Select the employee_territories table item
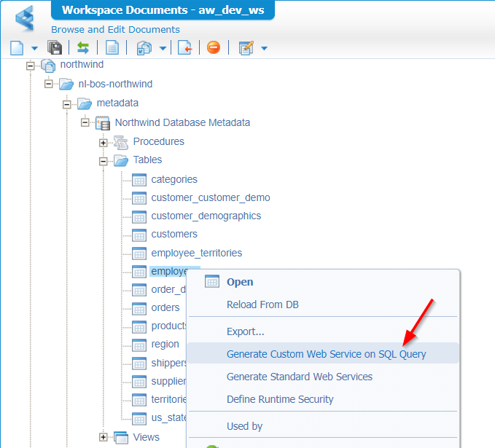This screenshot has height=448, width=495. pos(196,254)
